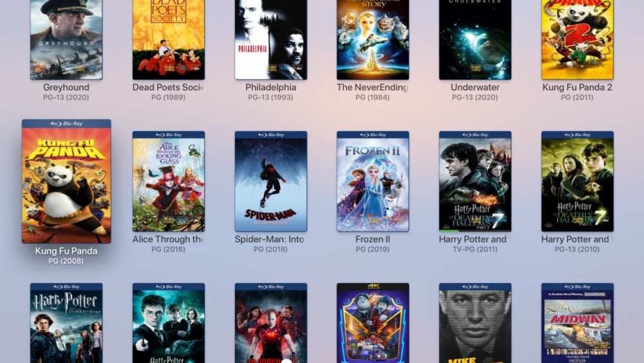Select the Kung Fu Panda 2 poster
Screen dimensions: 644x363
577,39
